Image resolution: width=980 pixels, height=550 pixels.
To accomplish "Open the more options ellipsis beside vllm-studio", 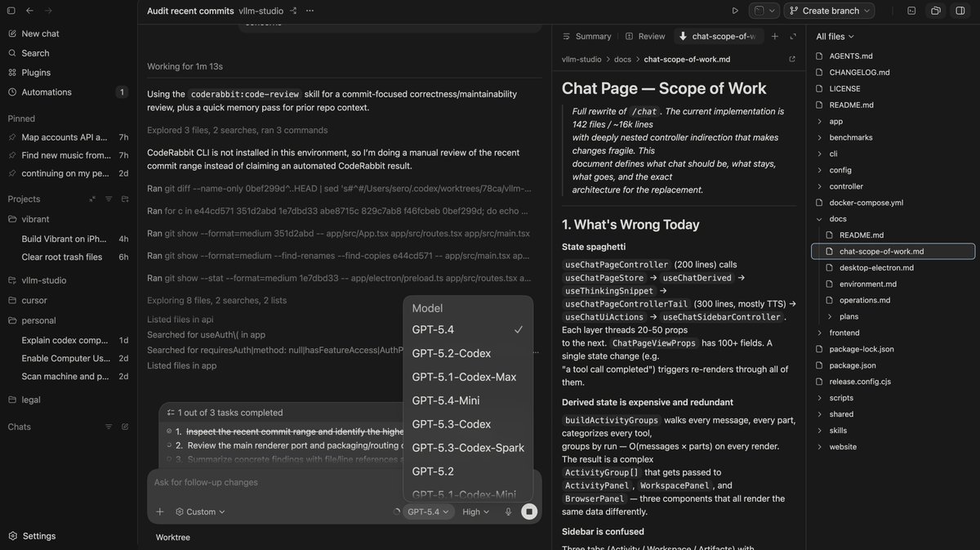I will 308,11.
